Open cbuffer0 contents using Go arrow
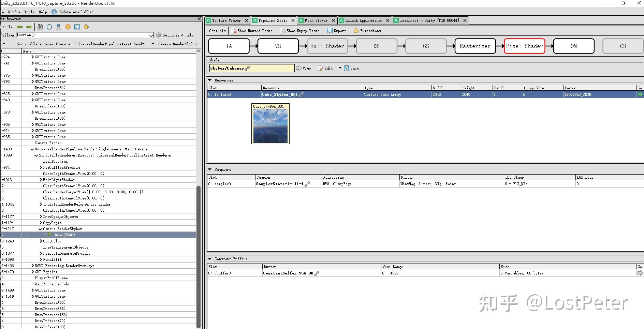 pyautogui.click(x=640, y=273)
